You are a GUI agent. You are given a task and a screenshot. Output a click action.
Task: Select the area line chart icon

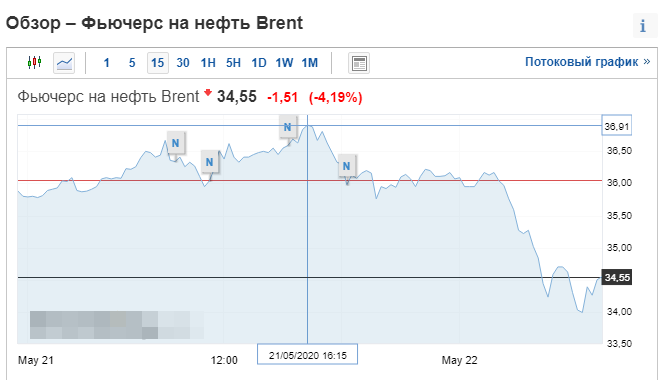tap(64, 63)
